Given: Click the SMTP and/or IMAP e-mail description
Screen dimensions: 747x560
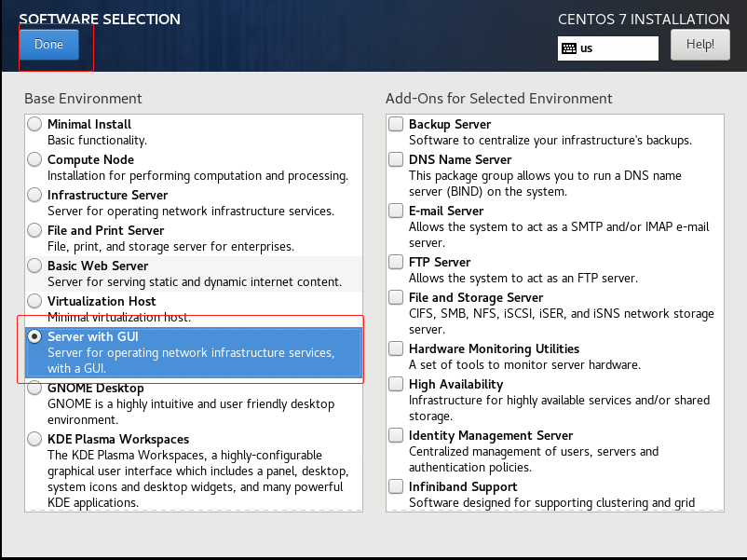Looking at the screenshot, I should point(559,235).
